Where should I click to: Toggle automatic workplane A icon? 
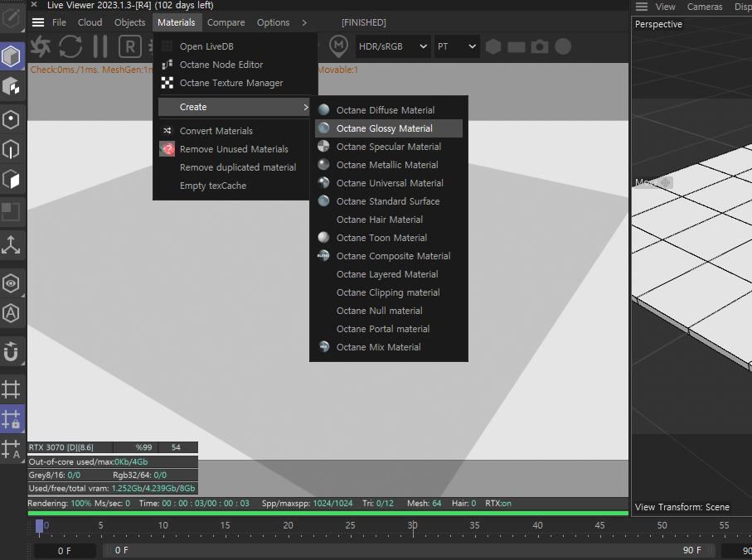pyautogui.click(x=11, y=449)
